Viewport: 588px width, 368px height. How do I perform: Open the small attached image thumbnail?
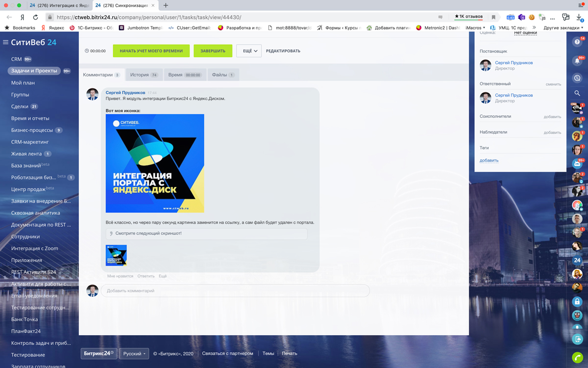116,255
